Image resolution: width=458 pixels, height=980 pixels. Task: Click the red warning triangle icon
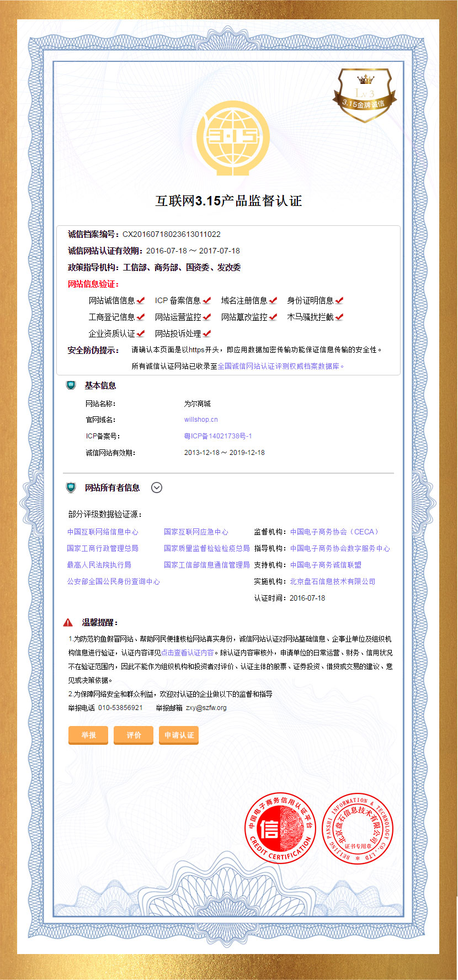(x=68, y=622)
